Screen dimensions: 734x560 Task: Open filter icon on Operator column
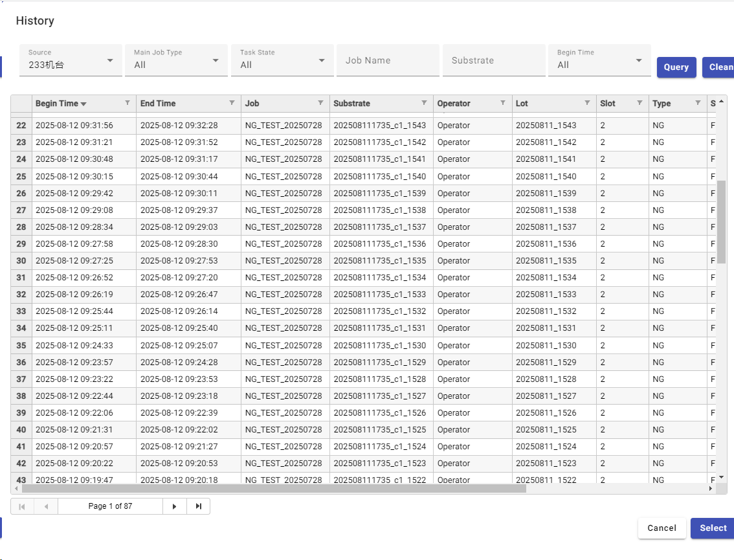(x=503, y=103)
